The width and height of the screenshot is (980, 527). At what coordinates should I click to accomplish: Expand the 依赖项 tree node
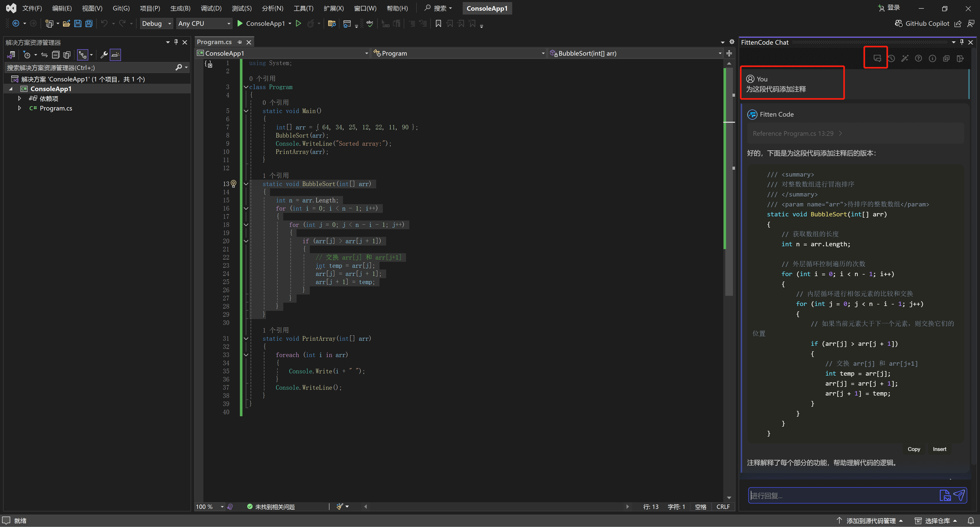19,99
